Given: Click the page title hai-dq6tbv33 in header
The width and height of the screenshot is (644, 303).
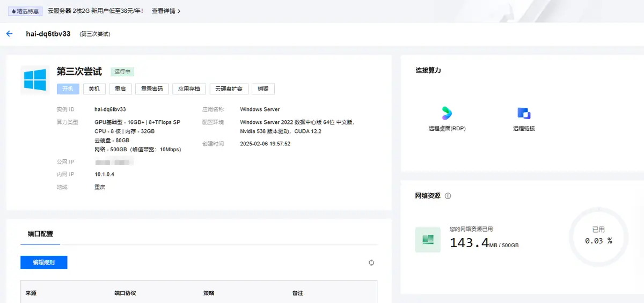Looking at the screenshot, I should pyautogui.click(x=48, y=34).
